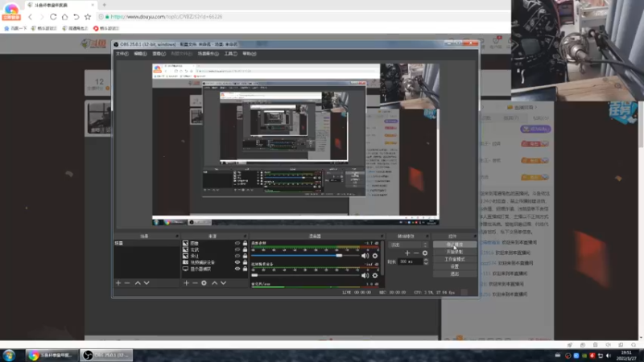644x362 pixels.
Task: Open second mixer track settings gear
Action: 375,275
